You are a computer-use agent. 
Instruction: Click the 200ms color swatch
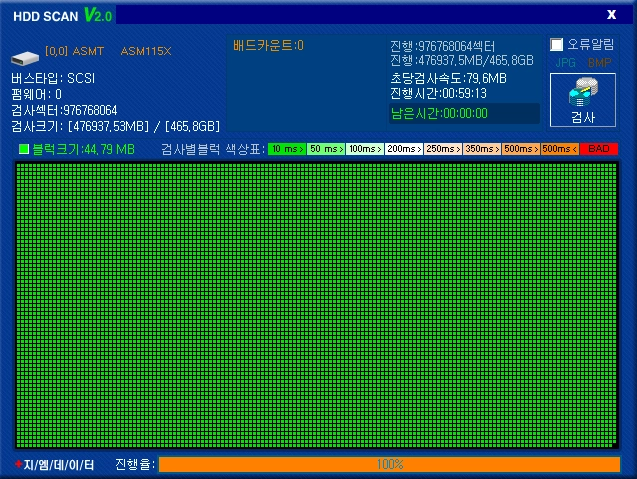404,149
